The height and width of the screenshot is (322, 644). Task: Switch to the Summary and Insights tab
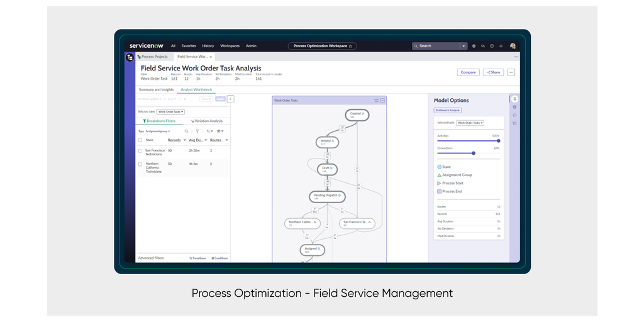156,90
